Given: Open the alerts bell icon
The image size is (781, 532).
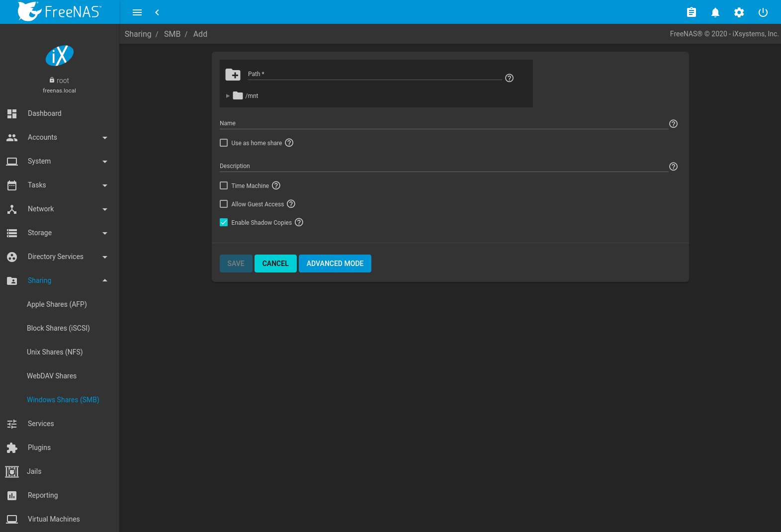Looking at the screenshot, I should coord(715,12).
